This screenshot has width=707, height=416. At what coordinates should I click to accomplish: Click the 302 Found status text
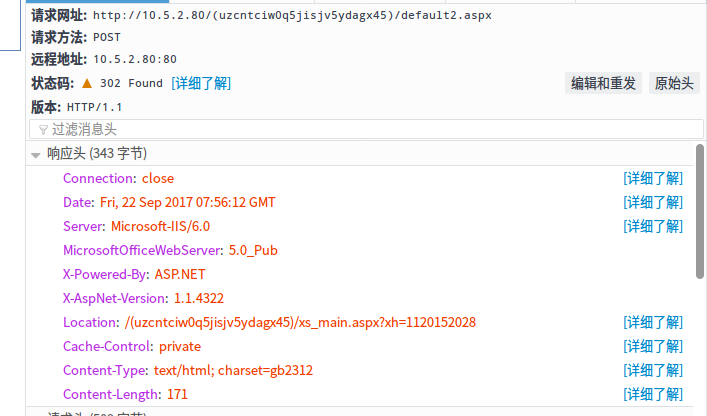point(131,83)
